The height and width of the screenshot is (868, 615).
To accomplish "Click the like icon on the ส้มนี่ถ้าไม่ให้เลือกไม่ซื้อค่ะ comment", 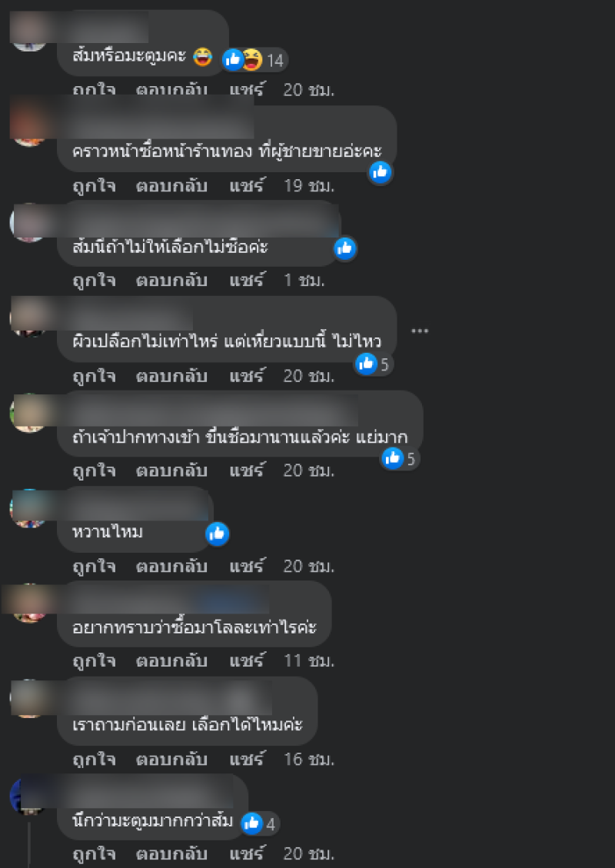I will click(345, 248).
